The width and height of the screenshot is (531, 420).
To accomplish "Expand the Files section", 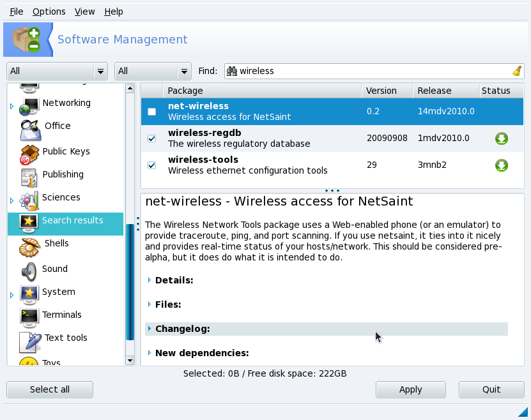I will tap(150, 304).
